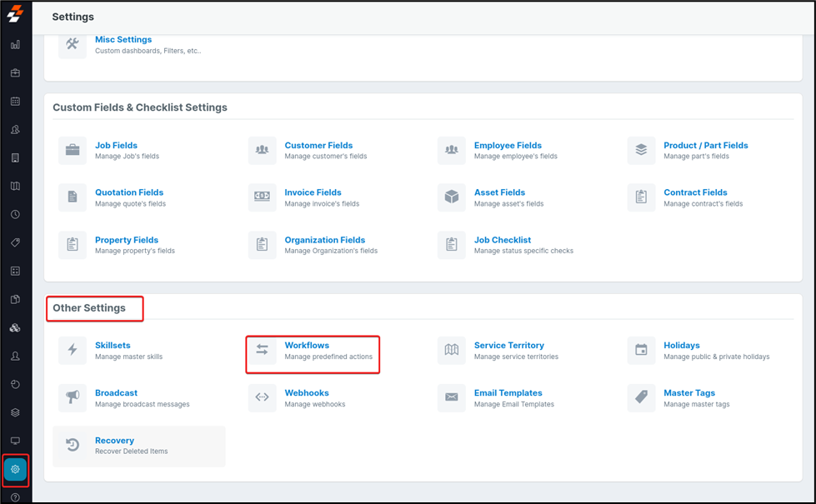Open the settings gear in the sidebar

pos(14,470)
